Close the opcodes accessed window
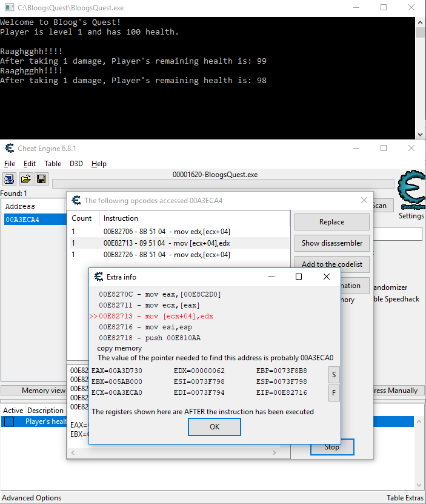426x504 pixels. click(364, 200)
